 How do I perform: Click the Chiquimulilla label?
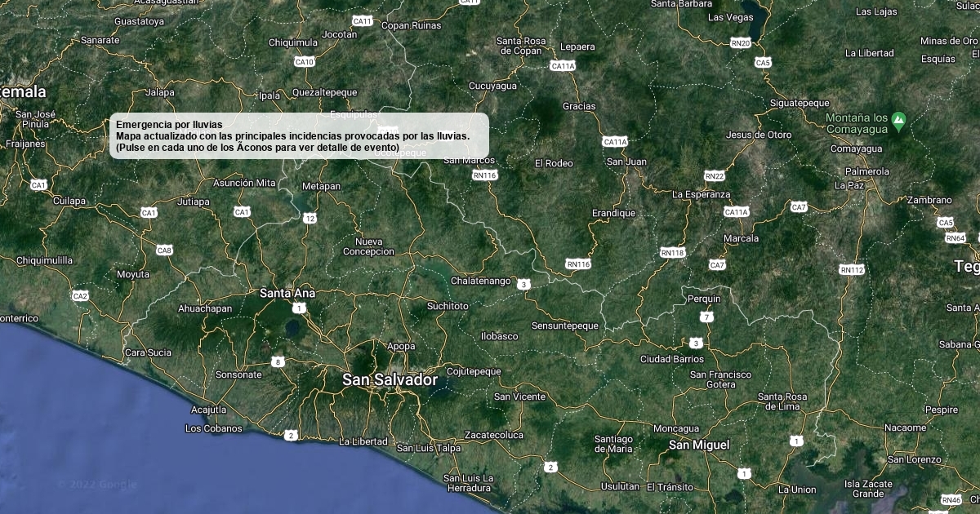tap(45, 260)
